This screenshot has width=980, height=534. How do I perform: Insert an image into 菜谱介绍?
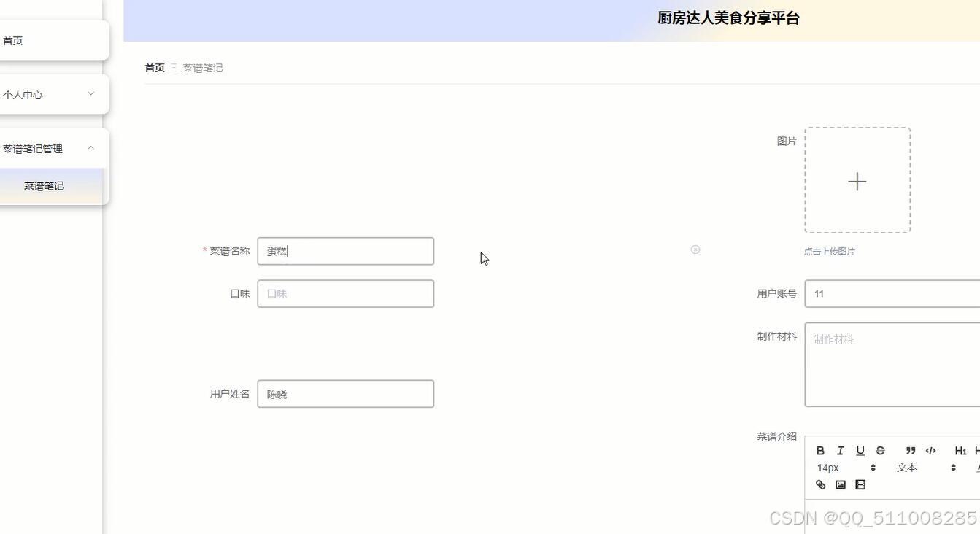click(x=841, y=484)
